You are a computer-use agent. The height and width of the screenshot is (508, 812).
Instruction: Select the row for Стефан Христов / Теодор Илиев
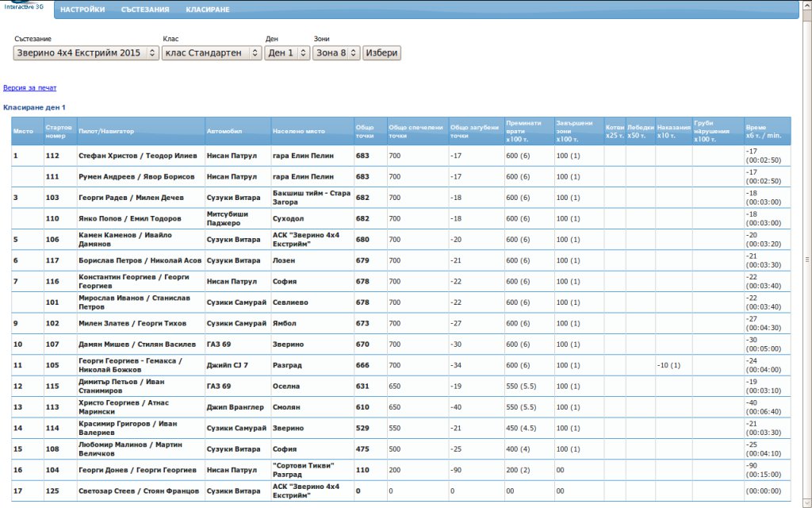point(138,156)
